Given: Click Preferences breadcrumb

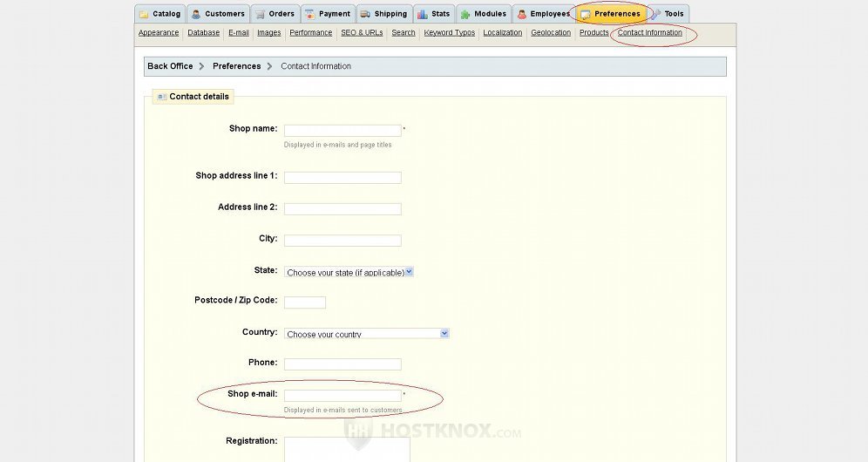Looking at the screenshot, I should point(236,66).
